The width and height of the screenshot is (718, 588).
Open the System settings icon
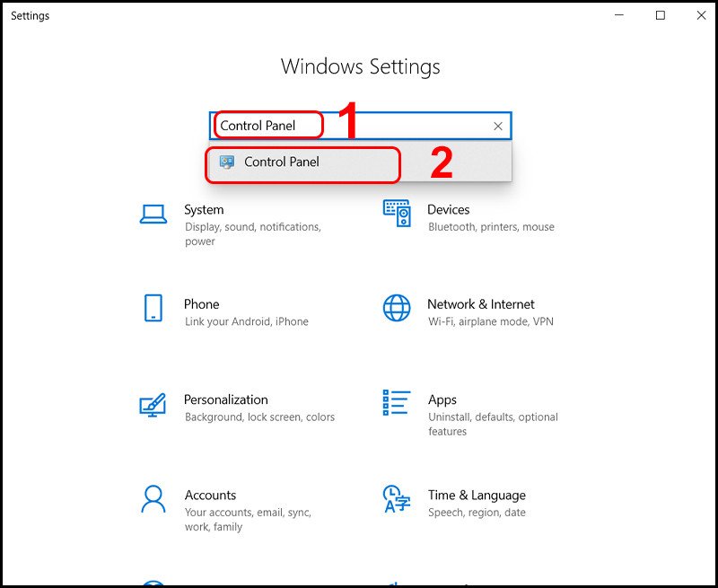pos(151,215)
